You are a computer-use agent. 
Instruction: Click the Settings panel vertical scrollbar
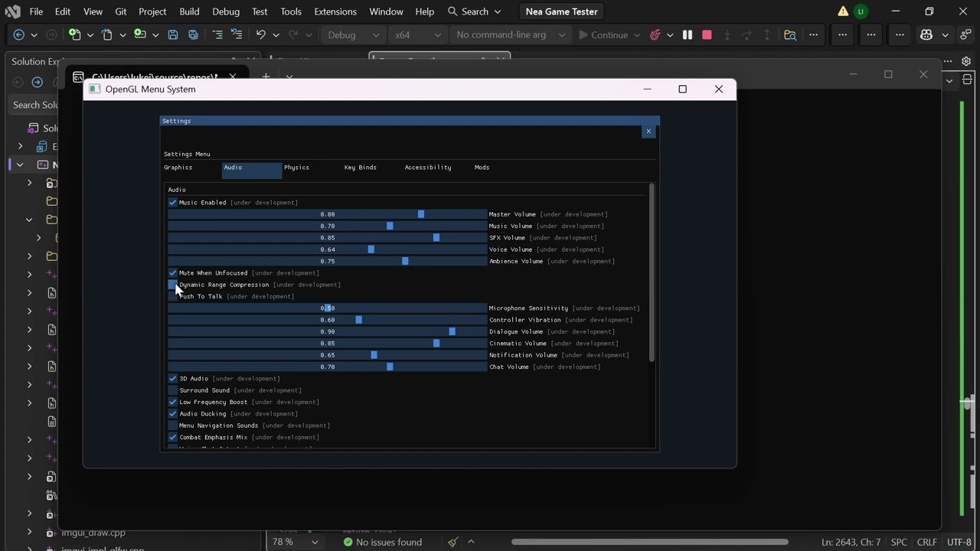(652, 273)
